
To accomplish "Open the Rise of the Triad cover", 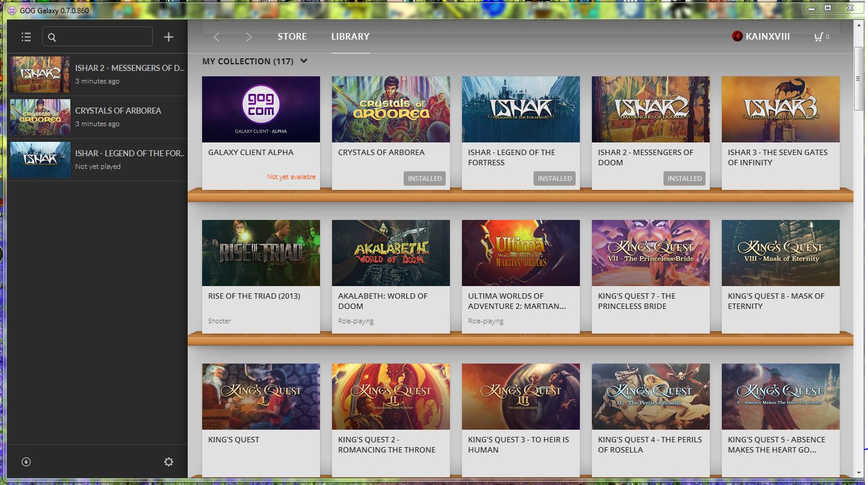I will (x=261, y=253).
